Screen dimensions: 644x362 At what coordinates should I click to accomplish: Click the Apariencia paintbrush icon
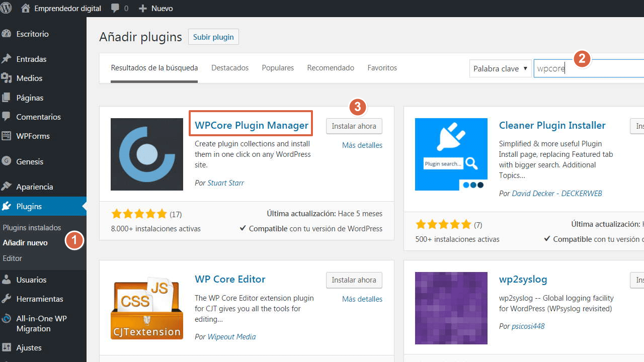(x=7, y=187)
